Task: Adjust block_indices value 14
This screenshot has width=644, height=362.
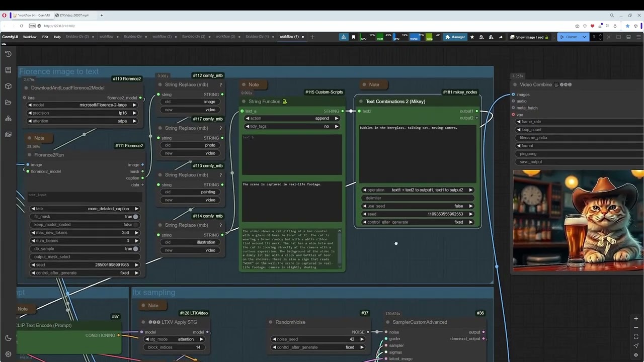Action: tap(174, 347)
